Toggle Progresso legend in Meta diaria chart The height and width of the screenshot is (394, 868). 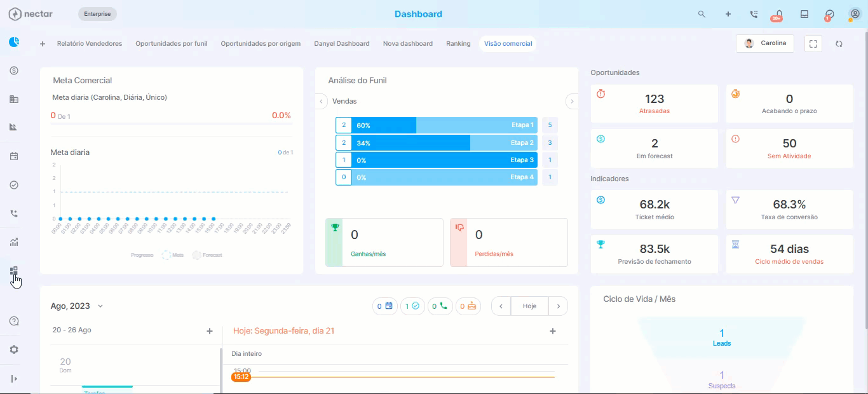(142, 255)
